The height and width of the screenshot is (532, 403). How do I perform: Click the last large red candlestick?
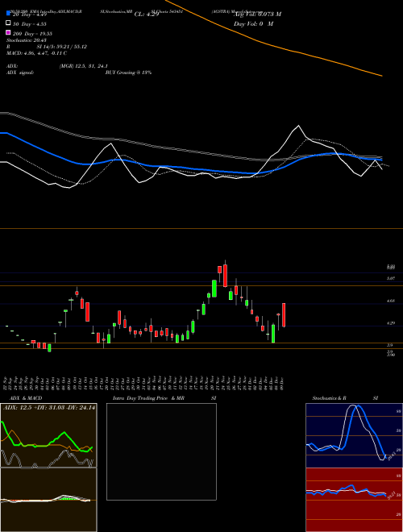coord(284,315)
